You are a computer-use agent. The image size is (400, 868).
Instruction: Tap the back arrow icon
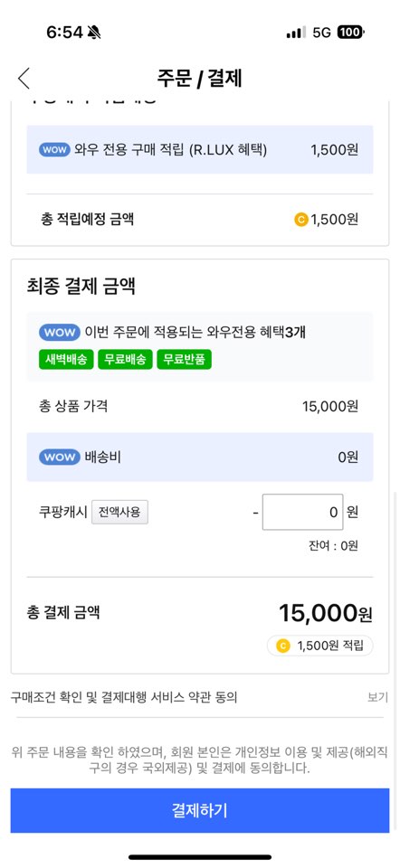(24, 79)
